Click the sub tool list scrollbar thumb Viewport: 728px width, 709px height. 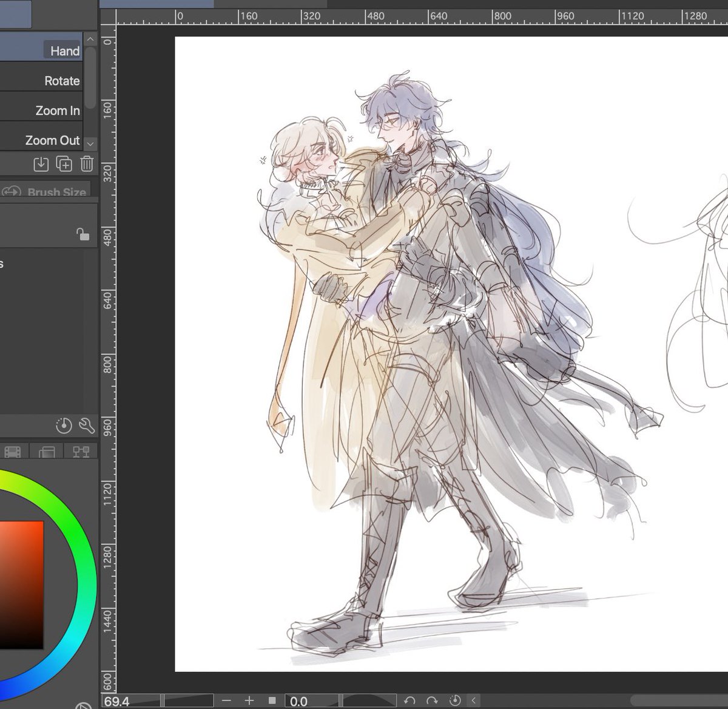click(x=90, y=77)
